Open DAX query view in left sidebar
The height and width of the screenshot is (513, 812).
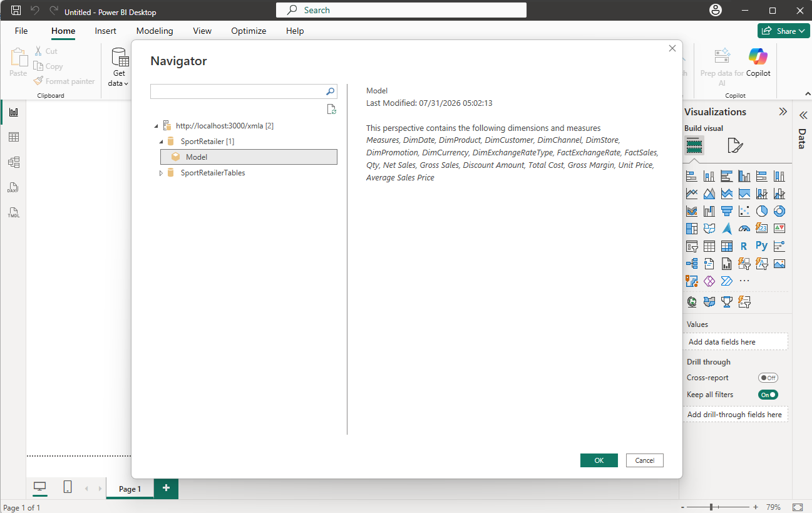(13, 187)
